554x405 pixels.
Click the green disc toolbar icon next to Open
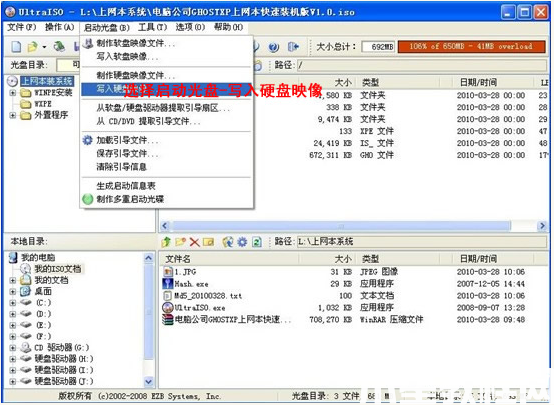59,46
